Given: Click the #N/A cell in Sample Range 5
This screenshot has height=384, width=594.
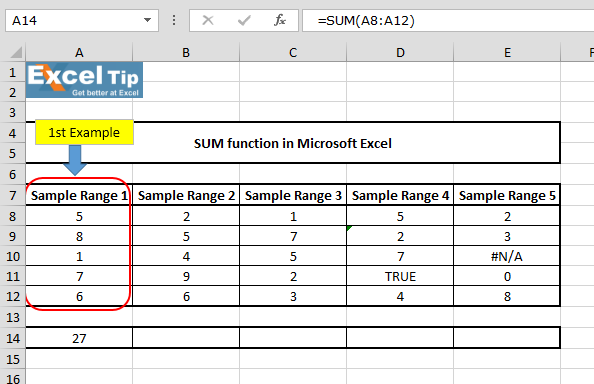Looking at the screenshot, I should point(507,256).
